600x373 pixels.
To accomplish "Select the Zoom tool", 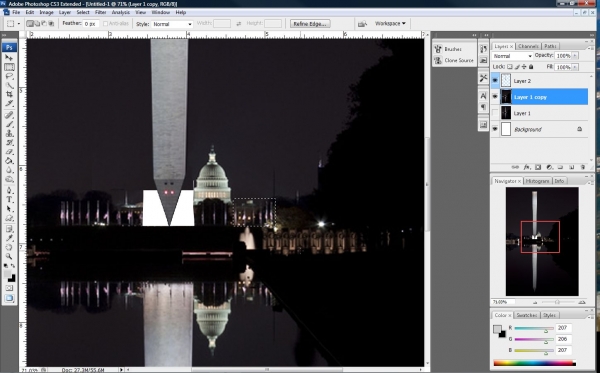I will tap(9, 256).
